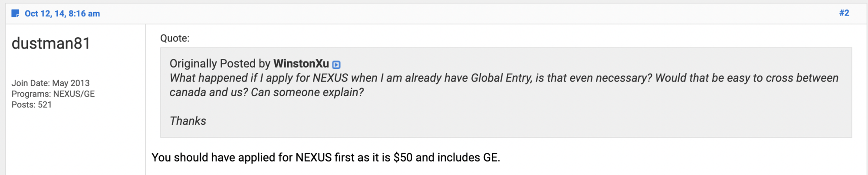Click the WinstonXu name in the quote header
Screen dimensions: 868x175
(301, 64)
